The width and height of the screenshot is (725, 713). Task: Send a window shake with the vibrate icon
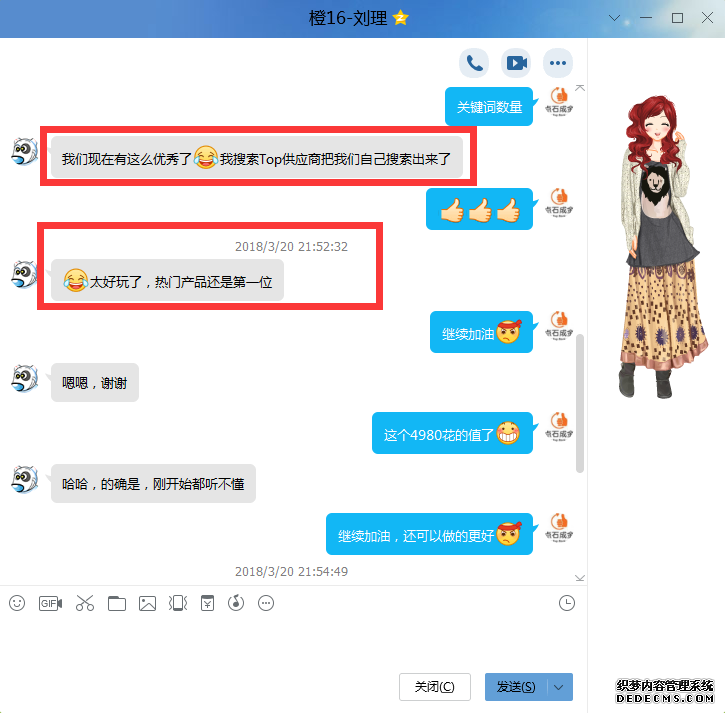click(178, 603)
